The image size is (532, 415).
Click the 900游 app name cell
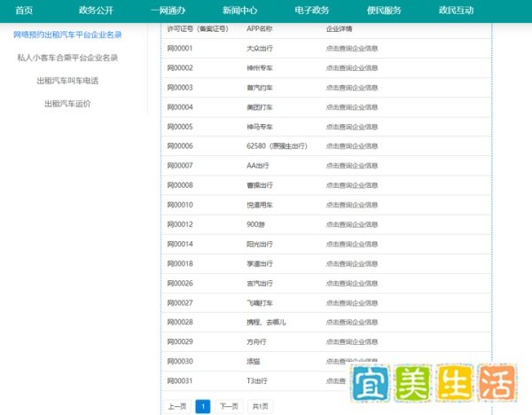click(x=256, y=224)
